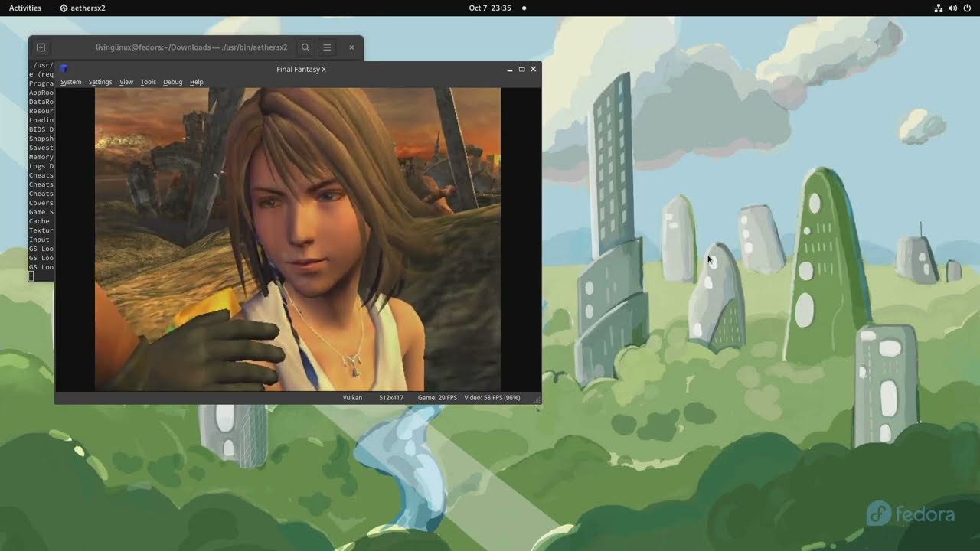The width and height of the screenshot is (980, 551).
Task: Click the Covers line in the terminal
Action: [41, 203]
